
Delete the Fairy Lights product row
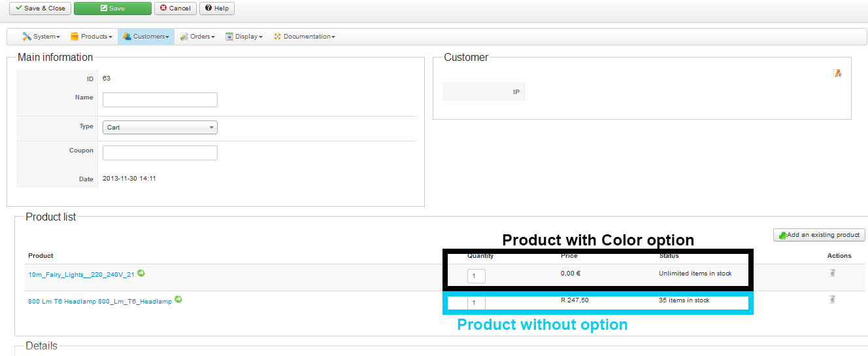[832, 274]
